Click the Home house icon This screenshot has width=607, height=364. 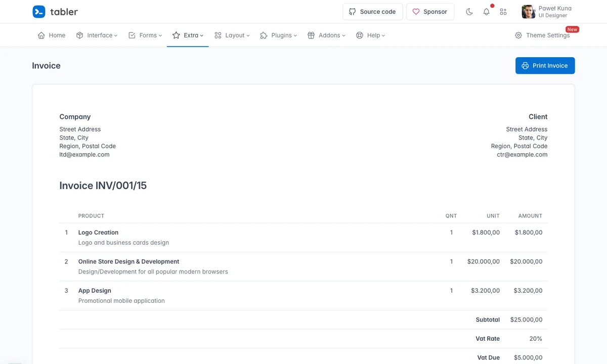41,35
